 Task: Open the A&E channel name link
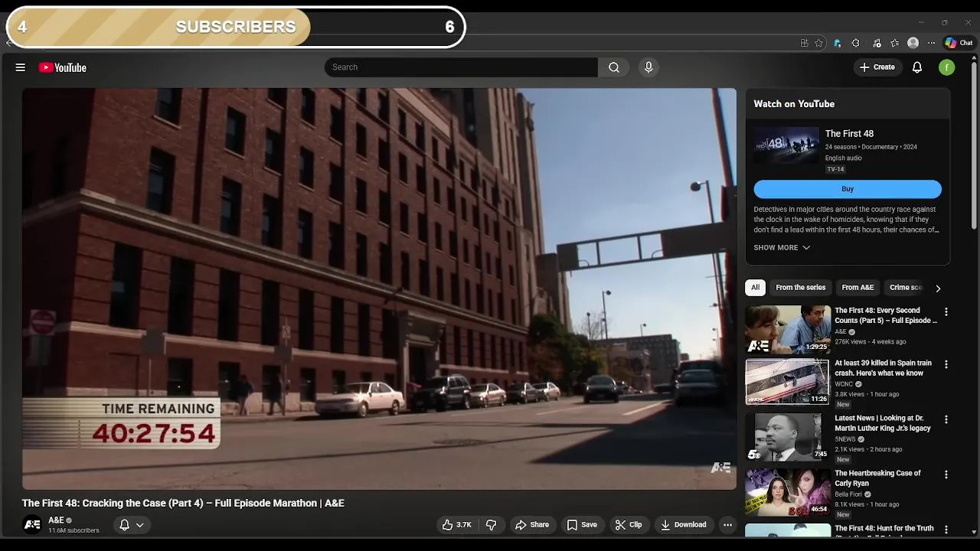click(x=56, y=520)
